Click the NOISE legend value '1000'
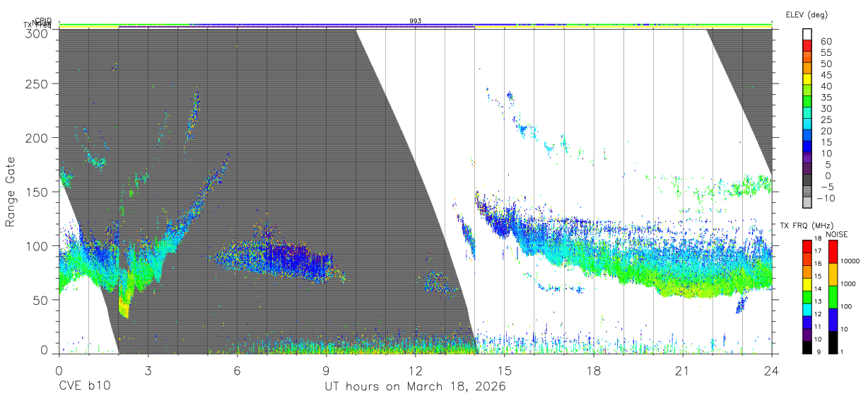Image resolution: width=868 pixels, height=401 pixels. point(849,284)
